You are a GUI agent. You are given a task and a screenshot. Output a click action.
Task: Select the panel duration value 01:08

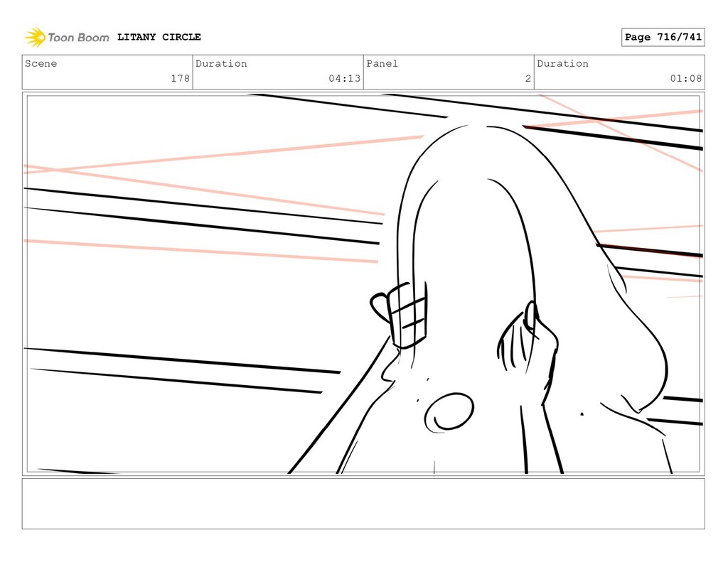tap(686, 78)
